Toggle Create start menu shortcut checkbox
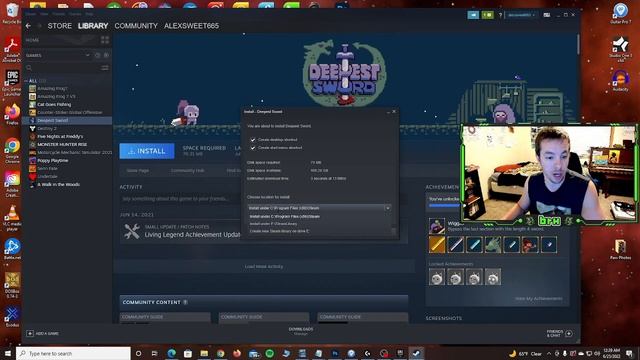Image resolution: width=640 pixels, height=360 pixels. point(253,148)
